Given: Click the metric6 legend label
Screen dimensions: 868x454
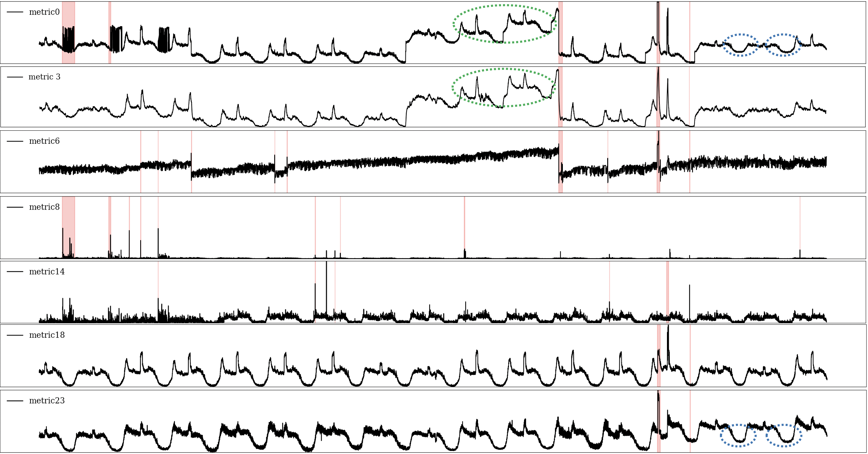Looking at the screenshot, I should (x=44, y=141).
